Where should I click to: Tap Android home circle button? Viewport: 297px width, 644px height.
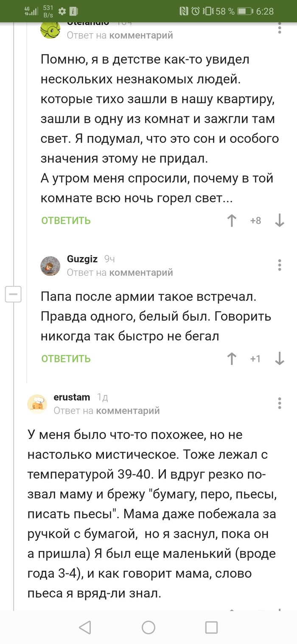click(148, 627)
